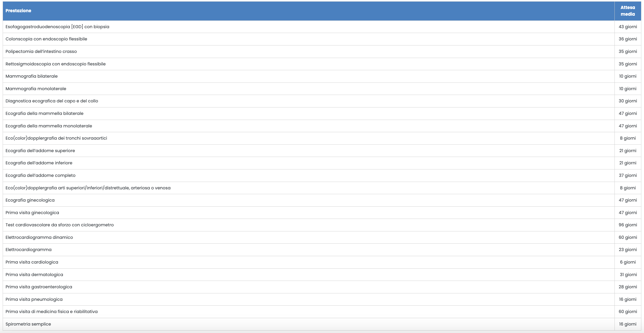Click the 43 giorni wait value
Image resolution: width=644 pixels, height=333 pixels.
pos(628,27)
